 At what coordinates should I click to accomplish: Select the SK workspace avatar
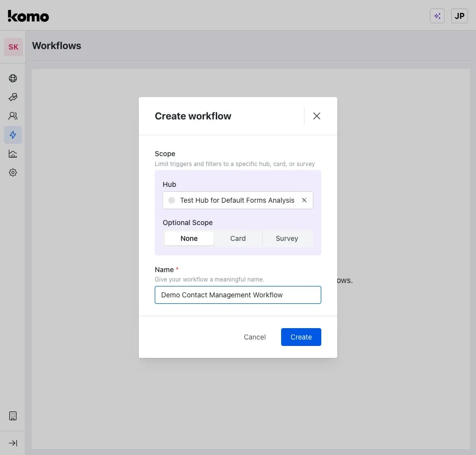pos(13,47)
